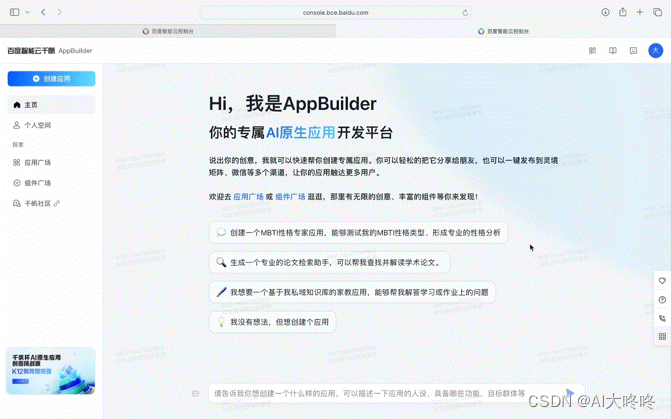Screen dimensions: 671x419
Task: Select 主页 in the sidebar
Action: click(x=51, y=105)
